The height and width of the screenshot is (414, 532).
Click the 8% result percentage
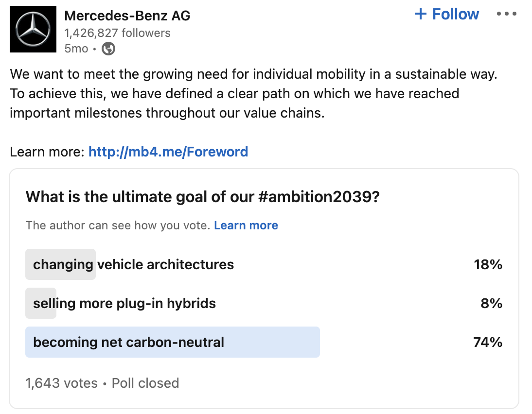(491, 304)
